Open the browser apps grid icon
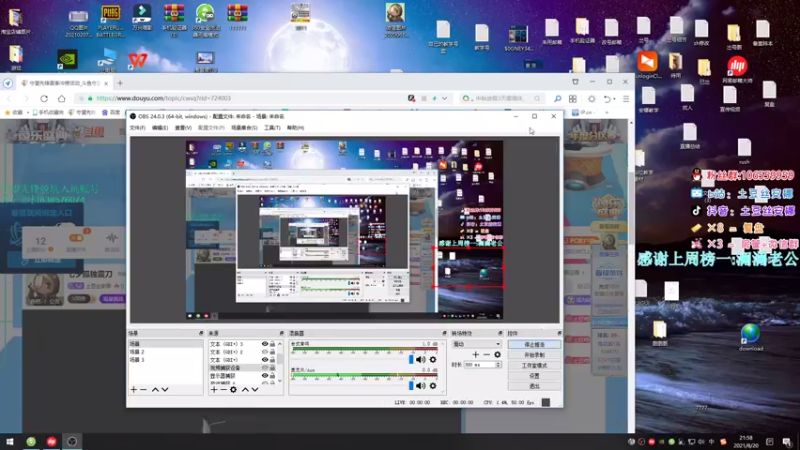800x450 pixels. (x=572, y=98)
